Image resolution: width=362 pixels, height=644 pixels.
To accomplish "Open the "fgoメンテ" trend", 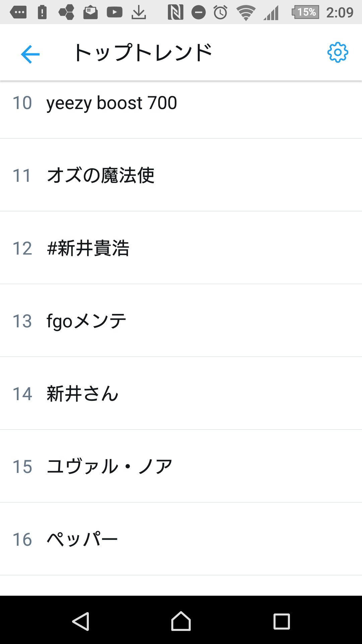I will tap(86, 321).
